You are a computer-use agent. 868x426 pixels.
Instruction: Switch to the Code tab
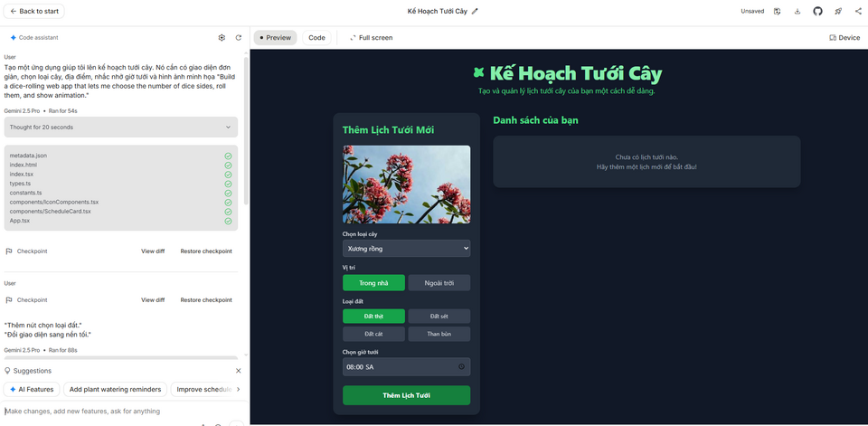(316, 38)
